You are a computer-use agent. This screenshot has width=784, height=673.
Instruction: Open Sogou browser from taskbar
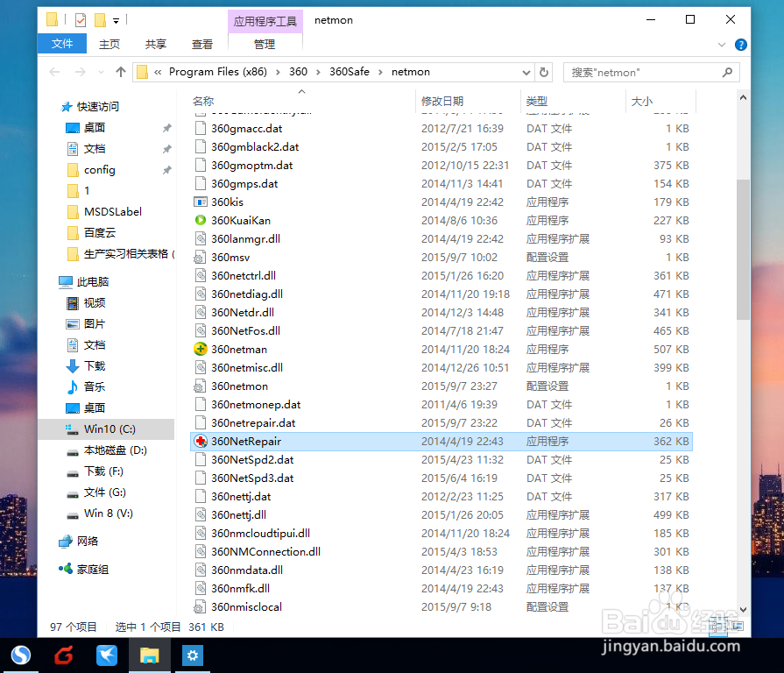20,655
